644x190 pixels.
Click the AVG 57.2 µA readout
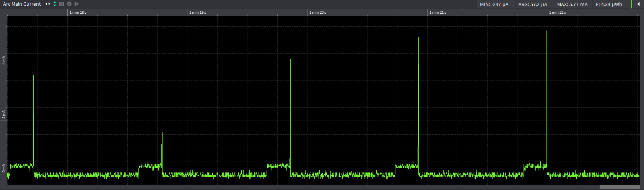pos(532,5)
